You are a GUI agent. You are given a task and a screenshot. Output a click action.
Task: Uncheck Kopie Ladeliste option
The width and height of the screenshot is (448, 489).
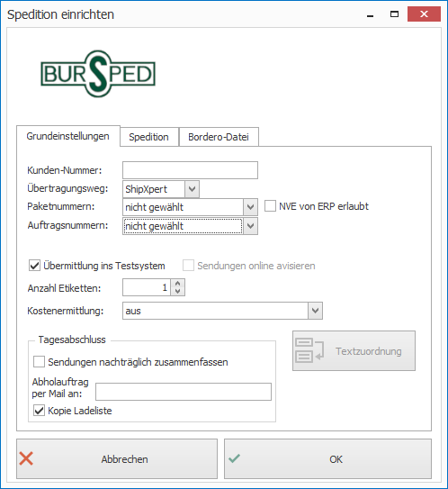coord(39,411)
